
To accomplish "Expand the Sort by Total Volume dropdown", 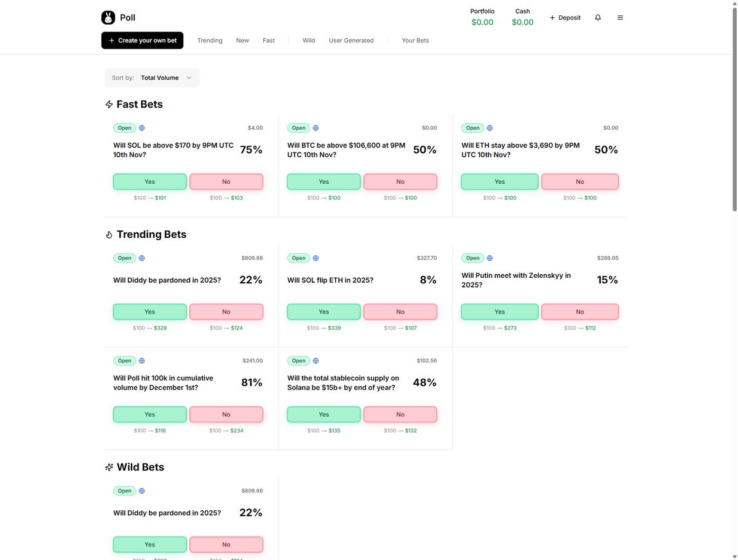I will tap(152, 78).
